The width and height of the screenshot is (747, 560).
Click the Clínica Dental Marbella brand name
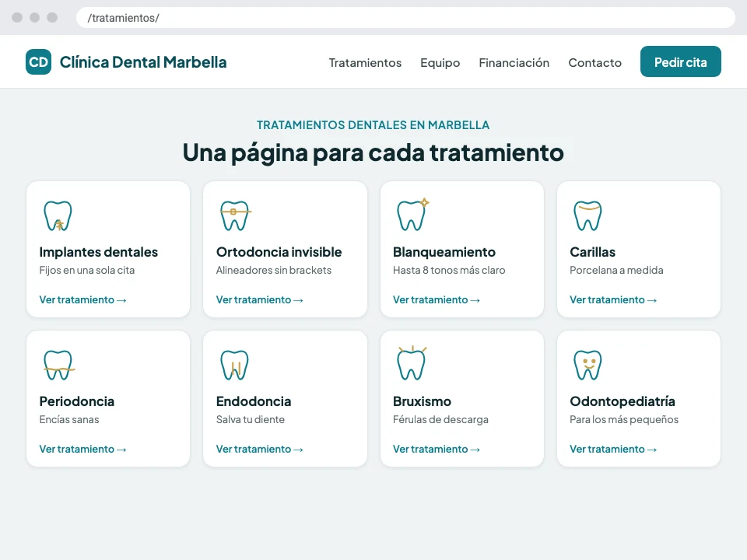[143, 62]
